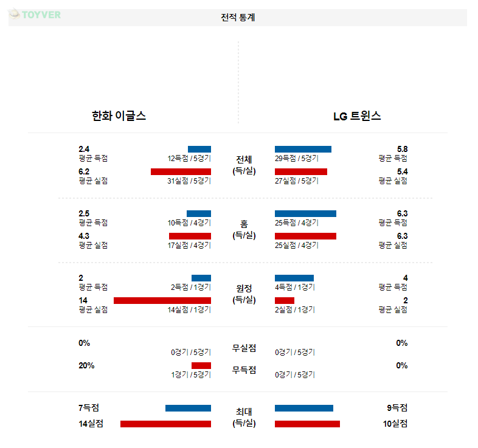
Task: Click the 전적 통계 header title
Action: [238, 18]
